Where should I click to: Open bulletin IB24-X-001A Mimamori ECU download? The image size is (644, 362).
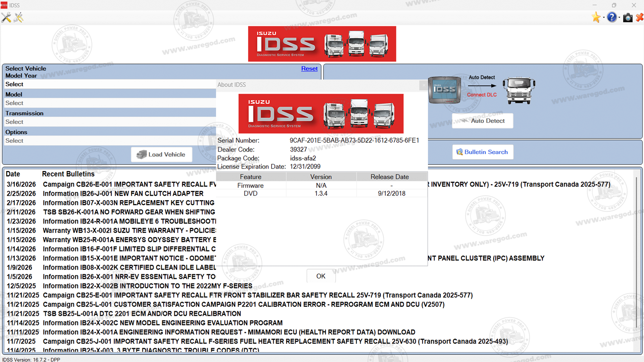211,332
